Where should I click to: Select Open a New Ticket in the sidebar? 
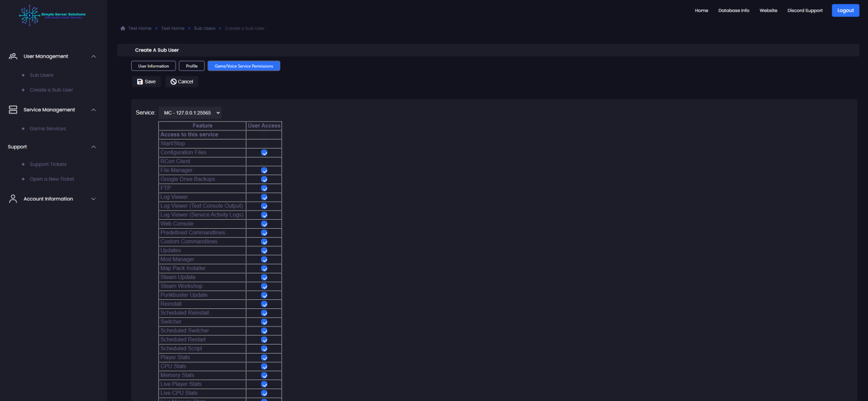(x=52, y=179)
